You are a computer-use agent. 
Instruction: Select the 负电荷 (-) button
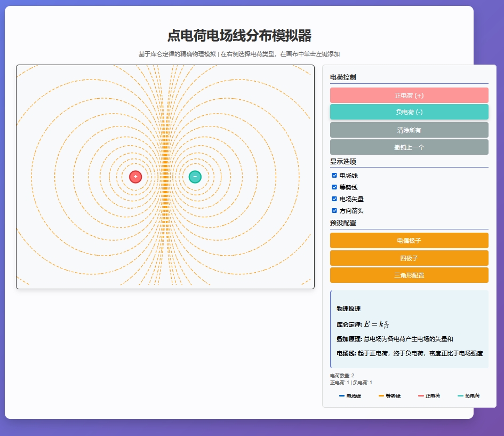pos(409,112)
